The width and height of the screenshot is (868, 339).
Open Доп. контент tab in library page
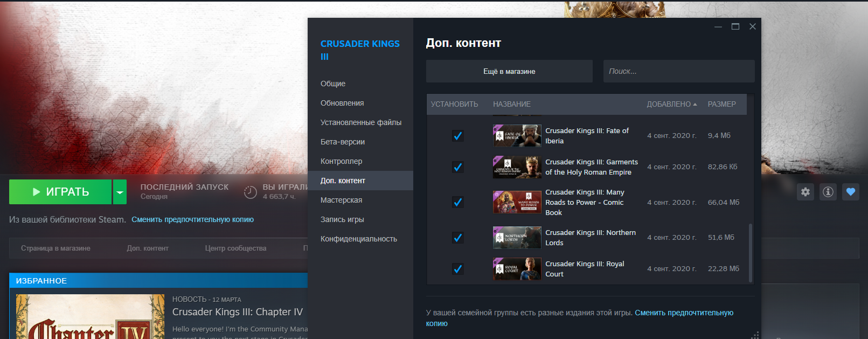click(148, 248)
